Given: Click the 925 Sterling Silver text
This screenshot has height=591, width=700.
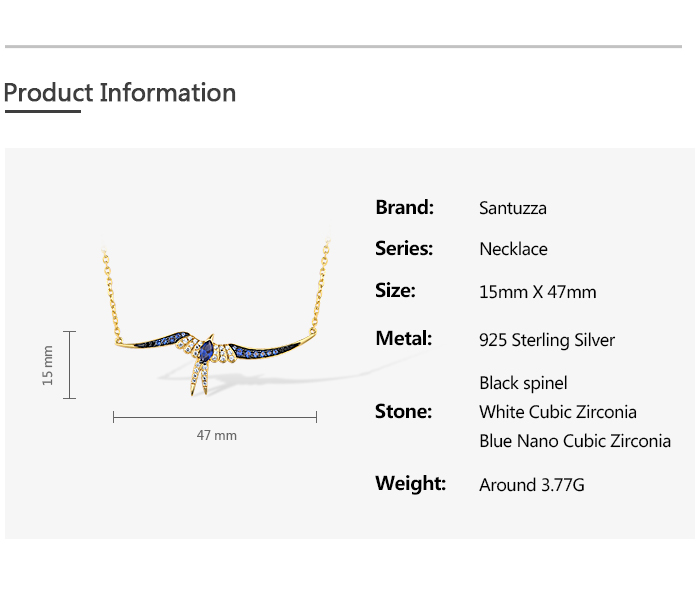Looking at the screenshot, I should point(547,340).
